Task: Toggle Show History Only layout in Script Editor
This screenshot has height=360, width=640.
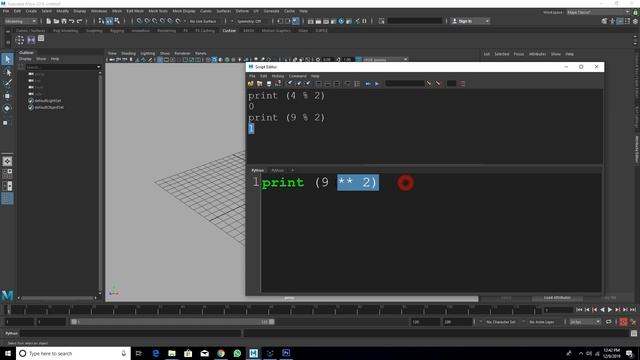Action: coord(318,84)
